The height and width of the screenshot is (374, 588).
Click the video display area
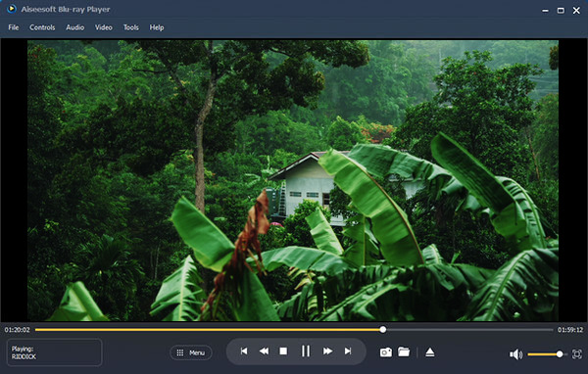(x=293, y=180)
